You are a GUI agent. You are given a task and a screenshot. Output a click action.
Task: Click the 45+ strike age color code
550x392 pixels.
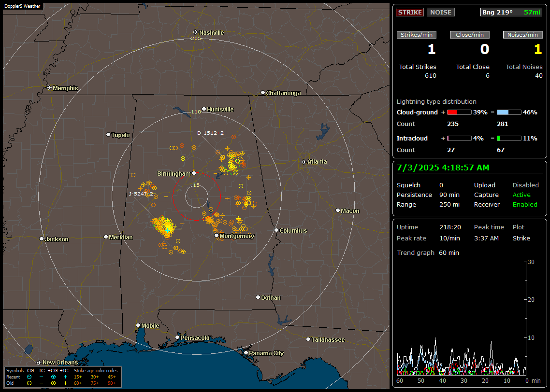coord(112,377)
